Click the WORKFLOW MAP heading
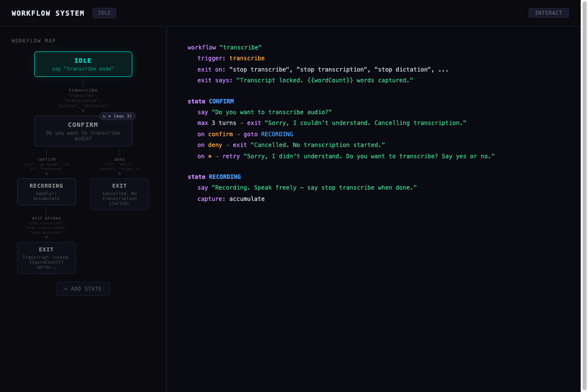This screenshot has height=392, width=588. [x=34, y=41]
